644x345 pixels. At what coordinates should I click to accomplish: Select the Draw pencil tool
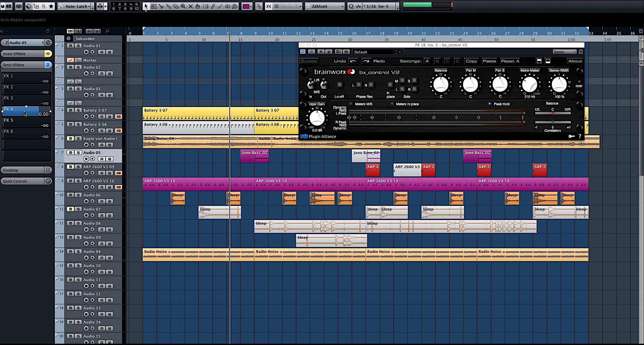(x=213, y=6)
